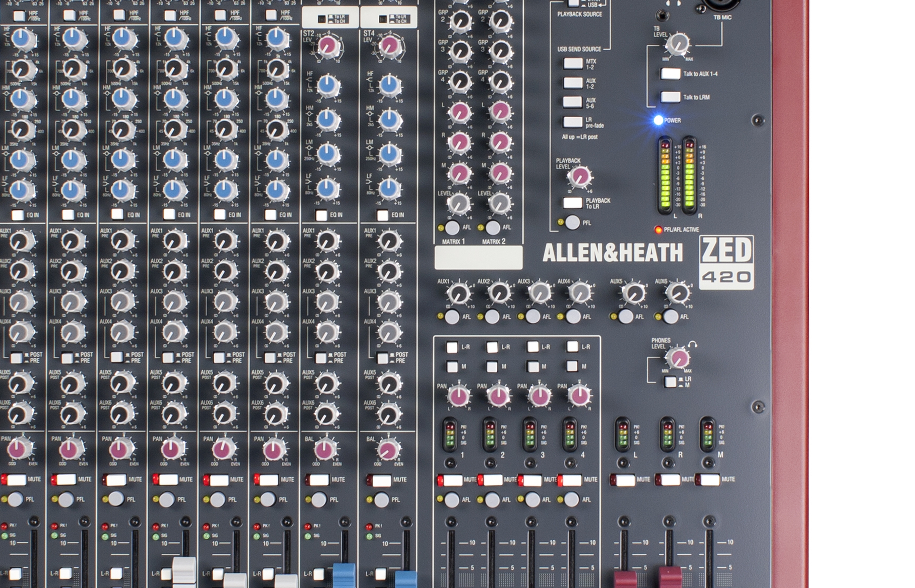
Task: Click the PLAYBACK LEVEL knob
Action: pos(579,176)
